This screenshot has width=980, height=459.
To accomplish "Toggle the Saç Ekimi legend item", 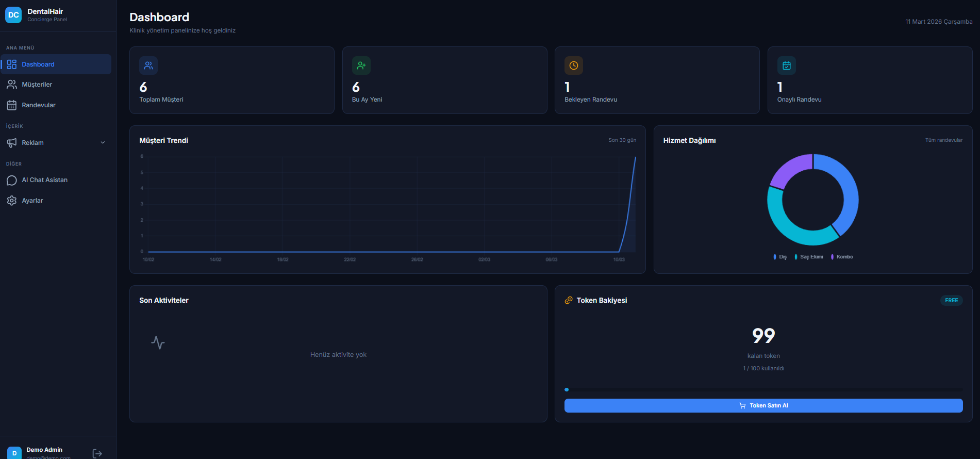I will tap(809, 257).
